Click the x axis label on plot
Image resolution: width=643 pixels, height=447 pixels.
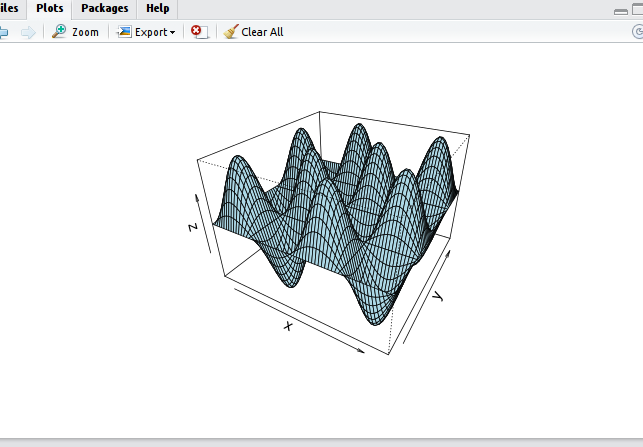click(x=288, y=326)
